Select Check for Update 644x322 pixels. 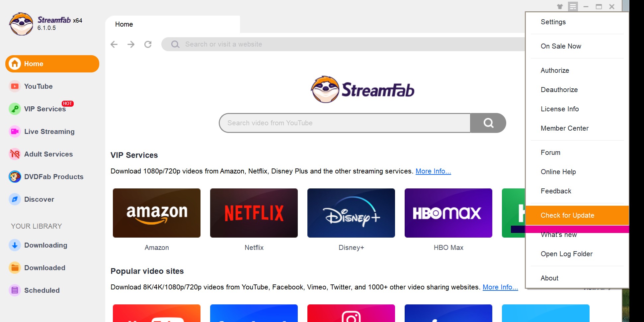pos(577,215)
